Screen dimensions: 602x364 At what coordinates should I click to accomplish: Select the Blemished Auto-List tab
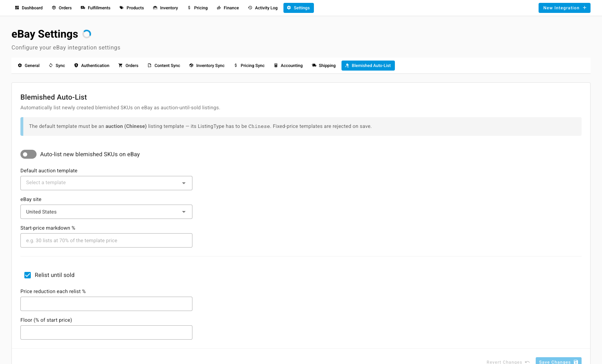pos(368,66)
